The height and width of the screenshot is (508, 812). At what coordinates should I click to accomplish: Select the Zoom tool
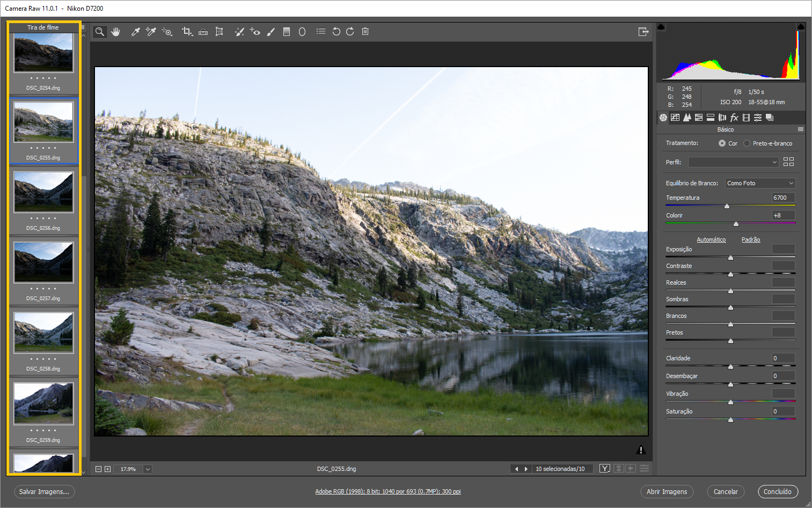pos(100,31)
